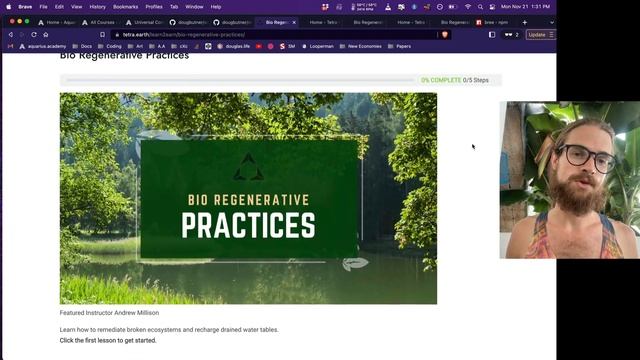Open the Brave application menu

coord(25,7)
